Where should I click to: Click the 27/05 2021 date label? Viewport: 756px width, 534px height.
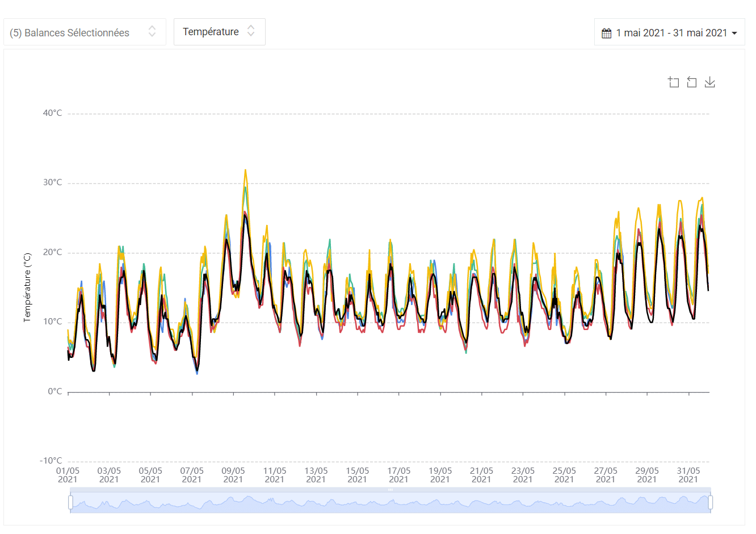tap(606, 475)
